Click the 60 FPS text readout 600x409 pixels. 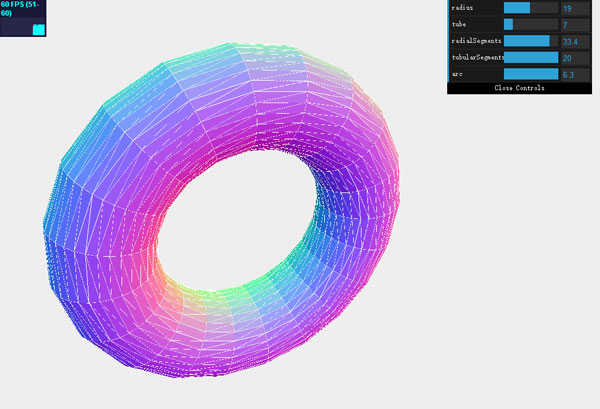(x=20, y=9)
